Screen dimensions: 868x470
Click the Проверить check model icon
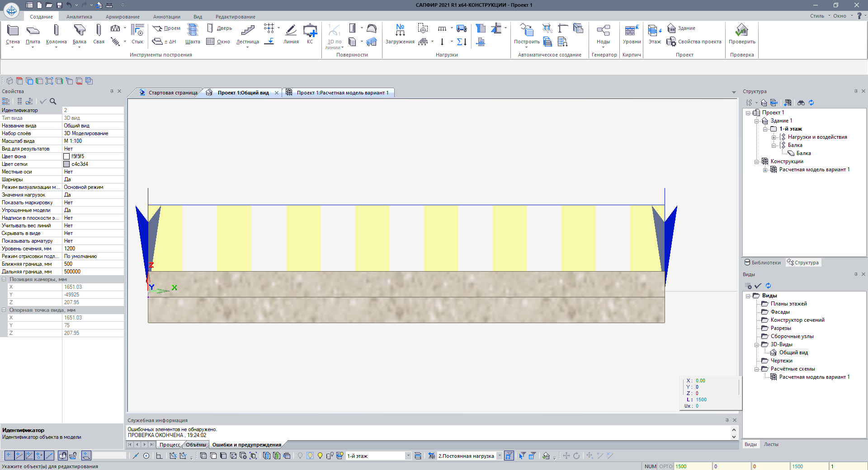[x=741, y=34]
